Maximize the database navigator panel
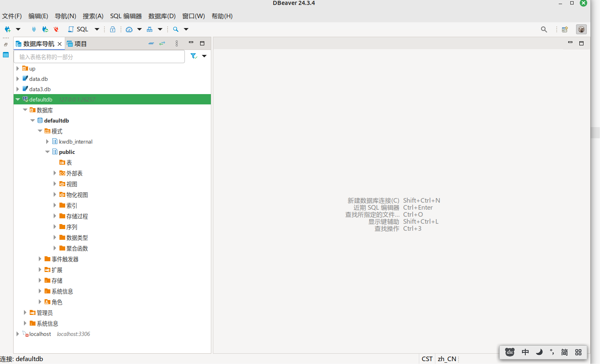Viewport: 600px width, 364px height. point(202,43)
